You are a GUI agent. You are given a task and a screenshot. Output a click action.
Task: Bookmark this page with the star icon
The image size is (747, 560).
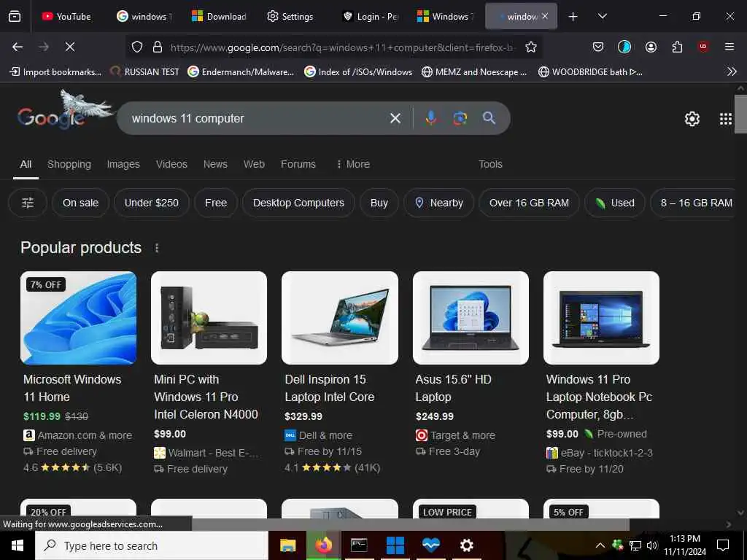[x=531, y=47]
